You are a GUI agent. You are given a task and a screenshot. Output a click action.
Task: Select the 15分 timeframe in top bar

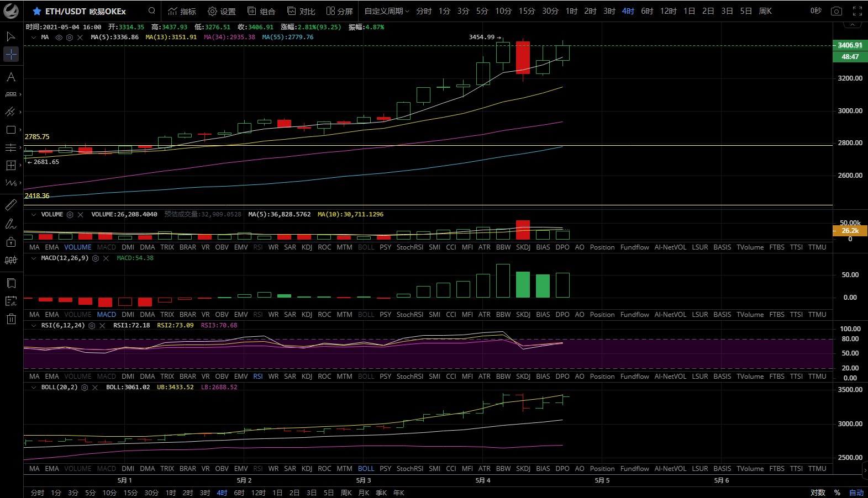tap(527, 11)
